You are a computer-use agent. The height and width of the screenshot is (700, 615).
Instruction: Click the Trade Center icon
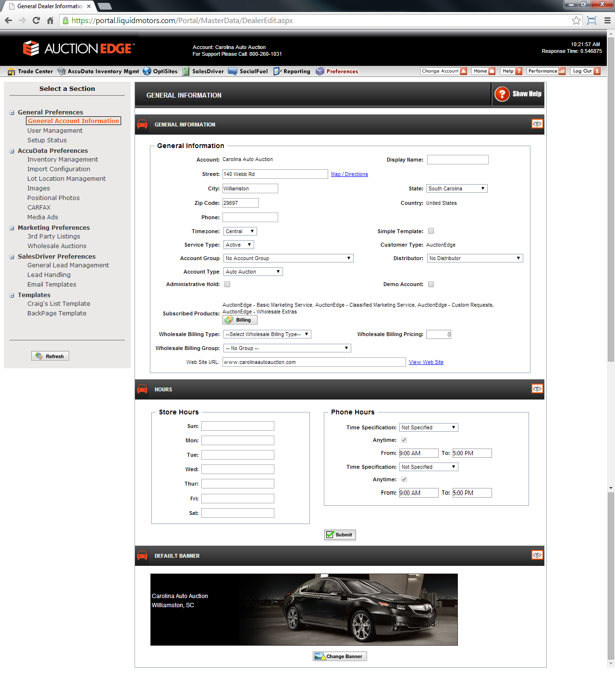(x=12, y=71)
